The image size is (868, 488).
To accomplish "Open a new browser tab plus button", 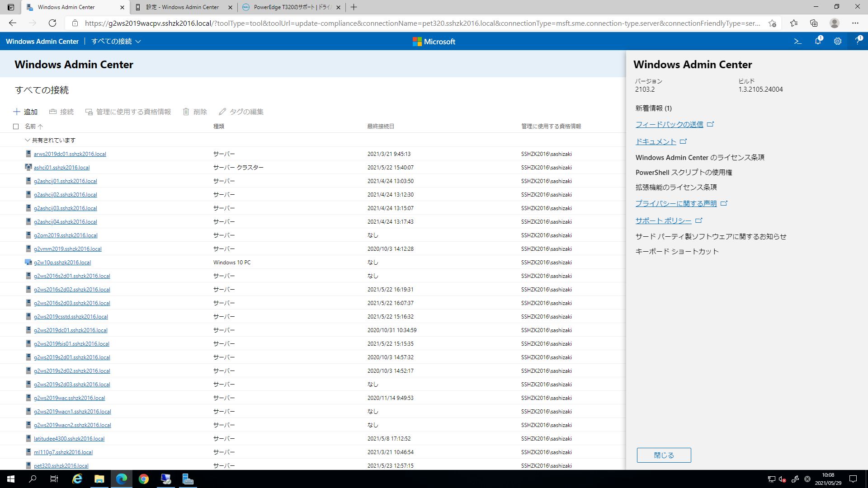I will (x=354, y=7).
